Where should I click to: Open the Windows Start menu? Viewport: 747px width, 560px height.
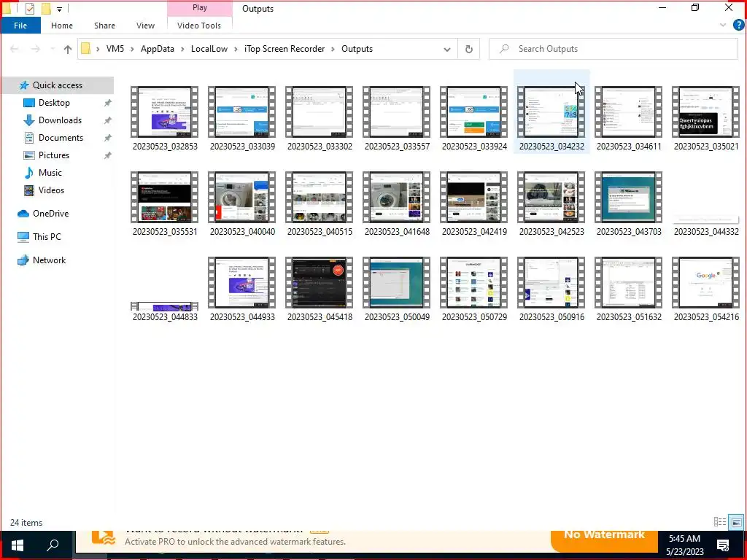[x=18, y=545]
